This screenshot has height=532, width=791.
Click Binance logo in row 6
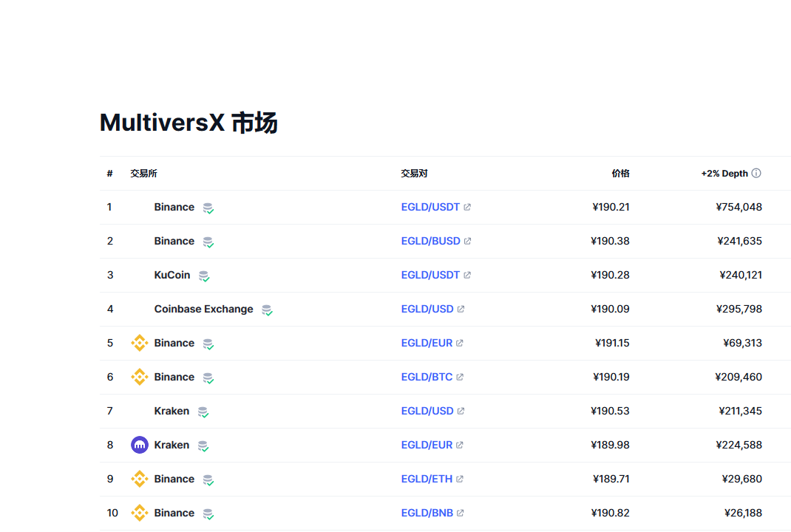coord(139,377)
